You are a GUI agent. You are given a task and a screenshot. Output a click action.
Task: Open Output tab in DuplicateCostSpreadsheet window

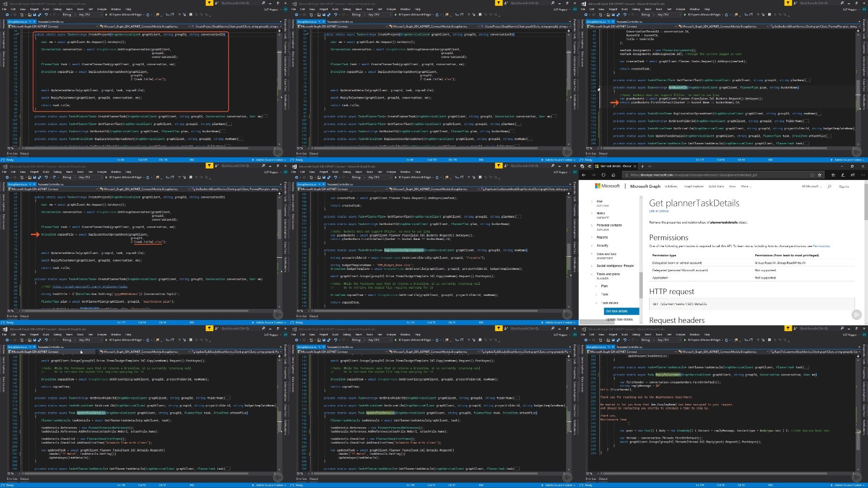point(314,316)
